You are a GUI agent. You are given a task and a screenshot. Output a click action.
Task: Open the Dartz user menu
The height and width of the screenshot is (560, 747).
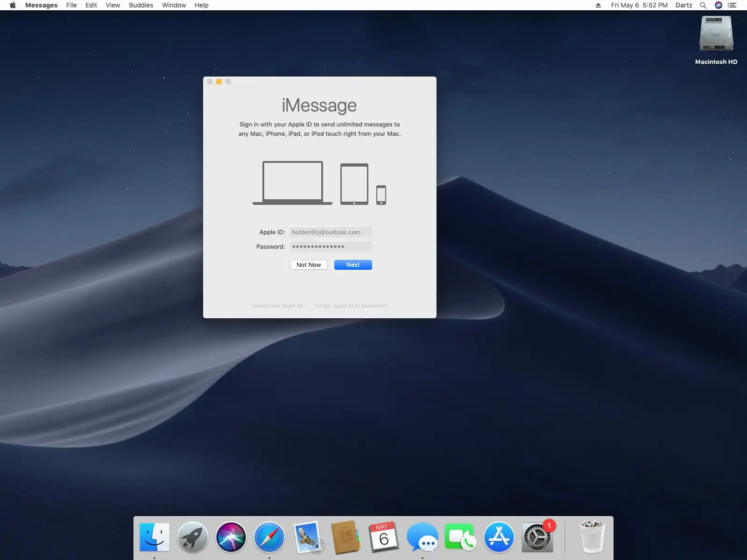[684, 5]
